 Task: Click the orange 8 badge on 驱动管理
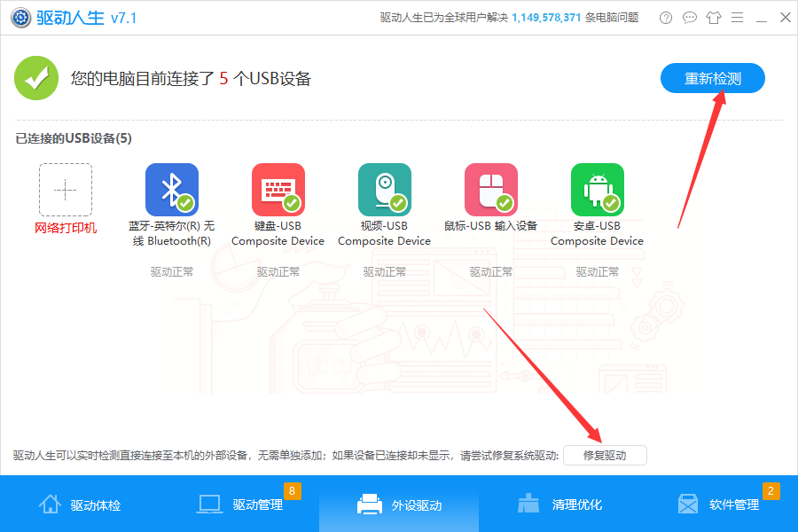click(292, 490)
